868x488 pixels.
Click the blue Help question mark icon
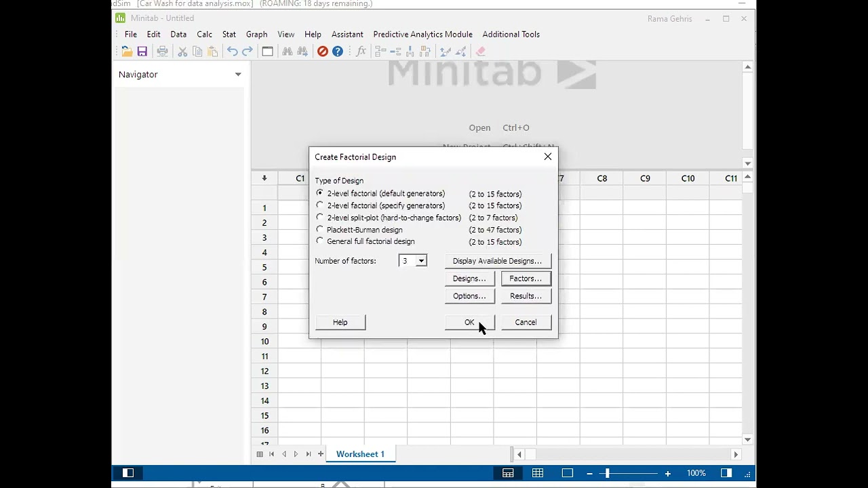click(338, 52)
